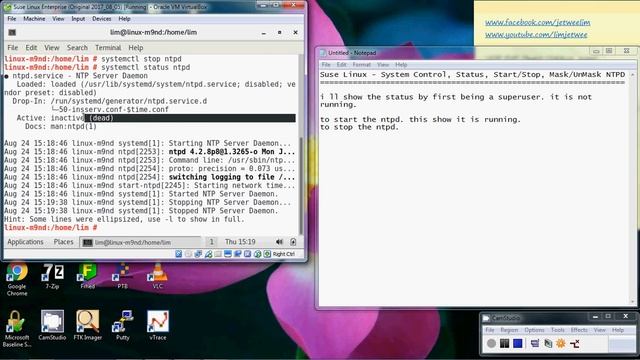Open CamStudio Tools menu

tap(558, 330)
